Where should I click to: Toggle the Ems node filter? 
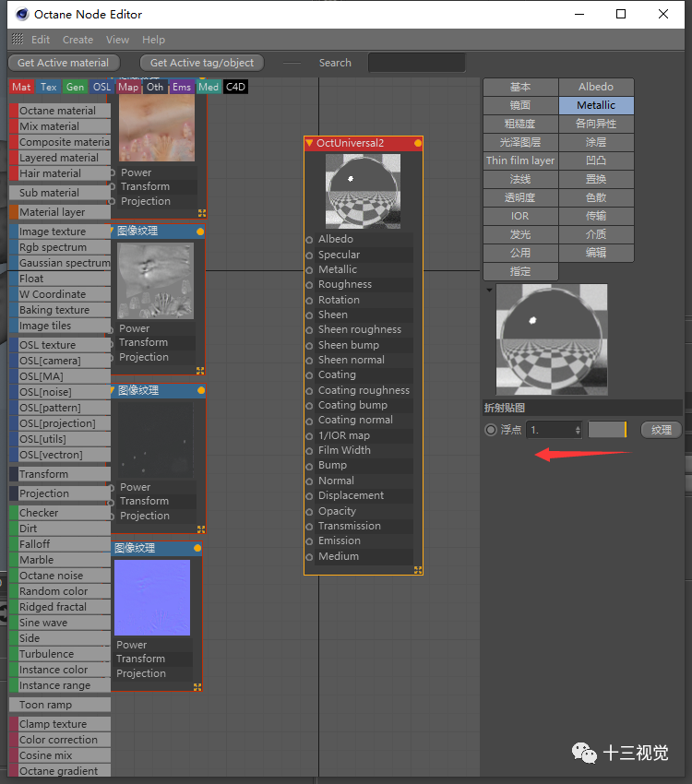pyautogui.click(x=182, y=87)
